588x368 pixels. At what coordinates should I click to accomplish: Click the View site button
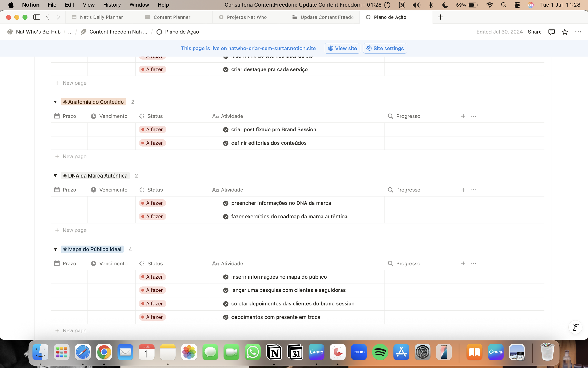coord(342,48)
